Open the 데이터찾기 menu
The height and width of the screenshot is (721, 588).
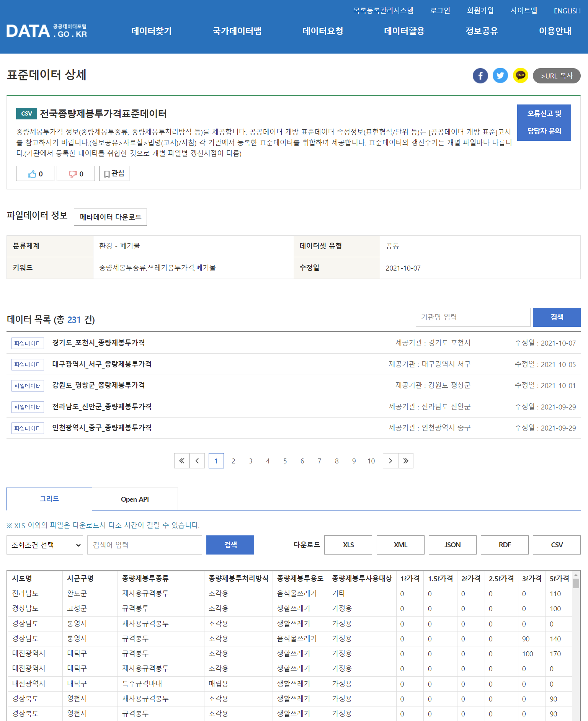(x=152, y=31)
